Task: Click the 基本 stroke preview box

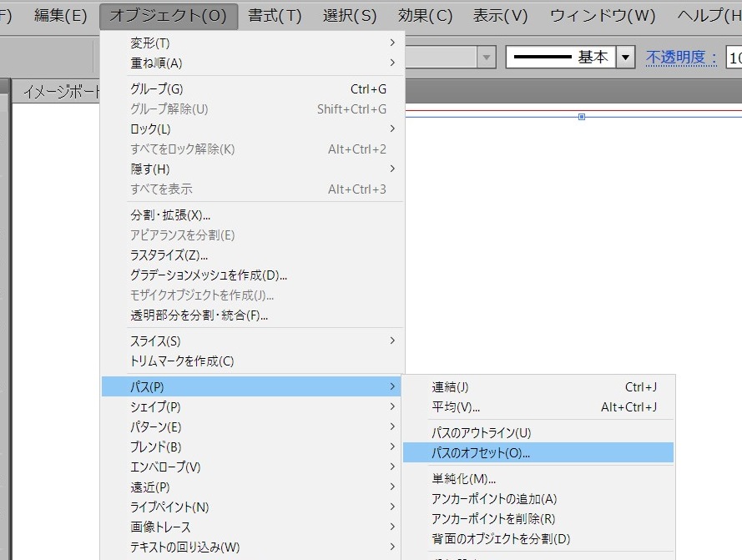Action: pyautogui.click(x=561, y=58)
